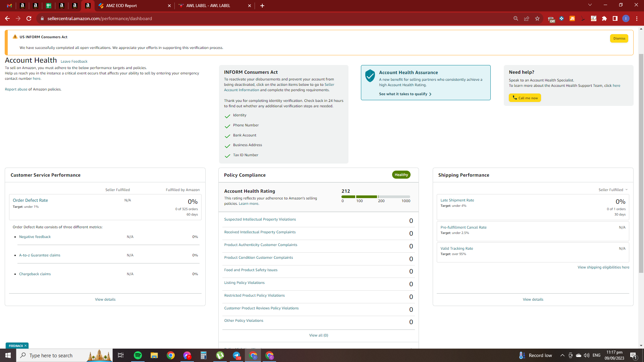Click the Leave Feedback link

74,61
